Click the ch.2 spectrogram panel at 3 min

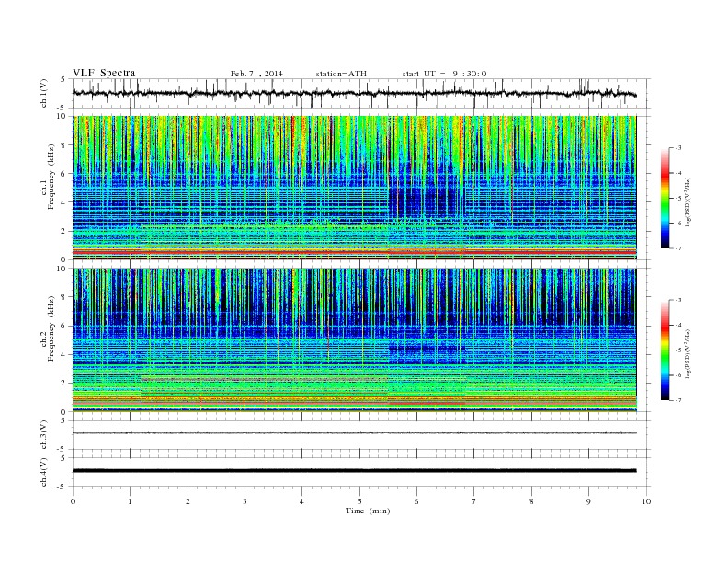pyautogui.click(x=354, y=340)
